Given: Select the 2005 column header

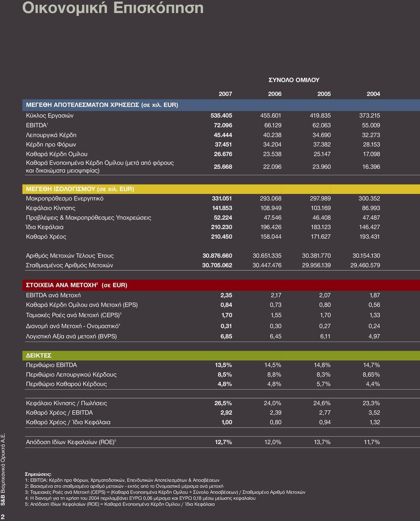Looking at the screenshot, I should coord(324,94).
